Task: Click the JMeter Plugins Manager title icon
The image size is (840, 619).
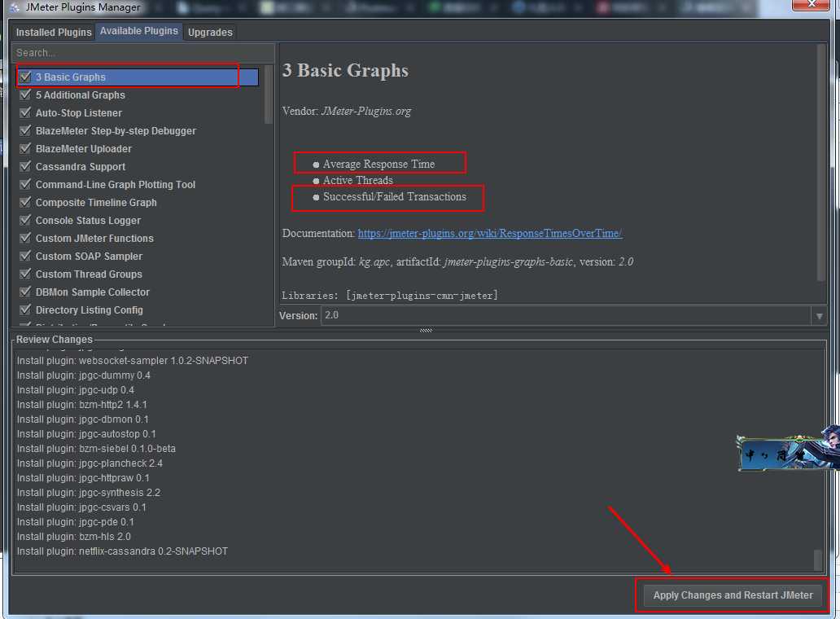Action: pos(15,7)
